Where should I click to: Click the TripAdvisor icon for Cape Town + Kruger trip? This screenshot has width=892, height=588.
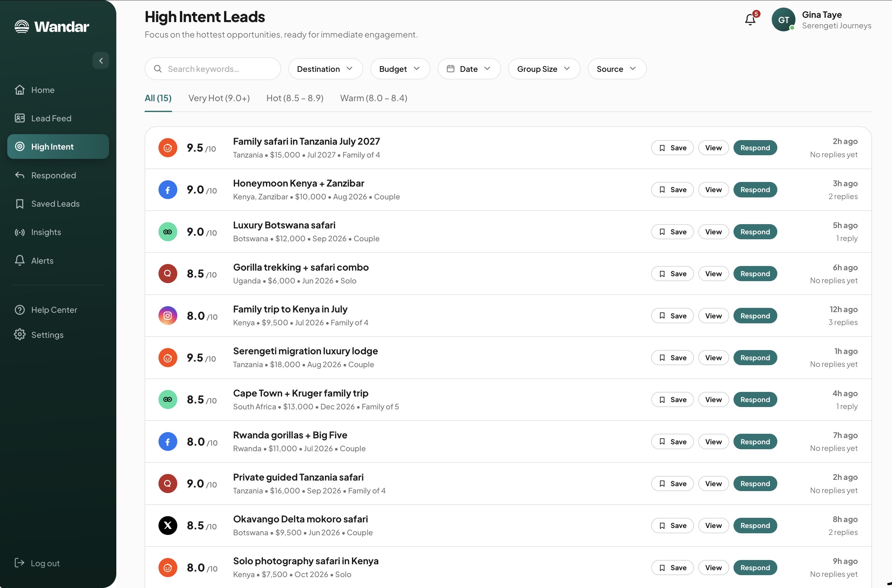167,400
